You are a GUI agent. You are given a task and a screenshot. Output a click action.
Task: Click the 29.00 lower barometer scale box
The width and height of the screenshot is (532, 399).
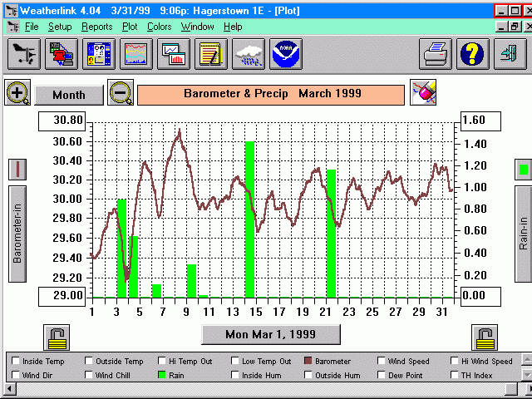coord(62,297)
